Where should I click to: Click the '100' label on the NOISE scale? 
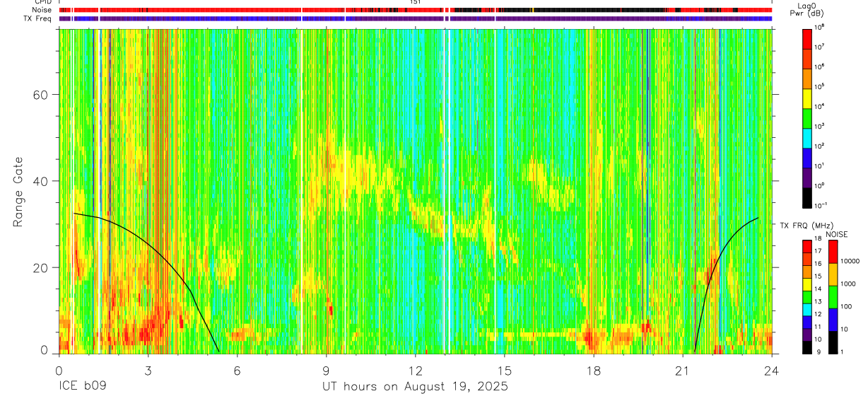(x=846, y=306)
